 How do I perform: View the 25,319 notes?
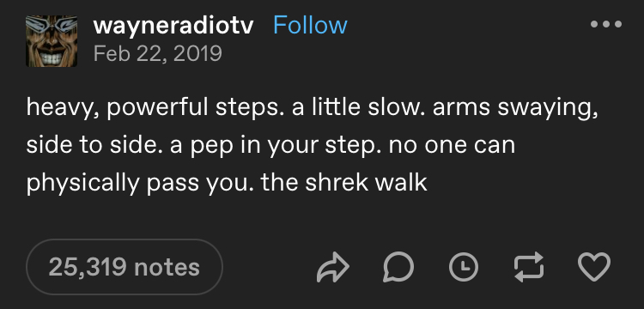(x=125, y=267)
